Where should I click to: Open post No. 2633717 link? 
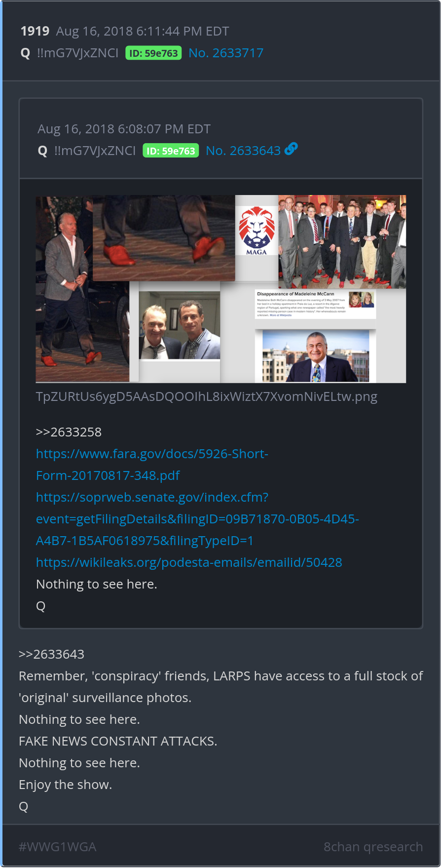click(226, 53)
